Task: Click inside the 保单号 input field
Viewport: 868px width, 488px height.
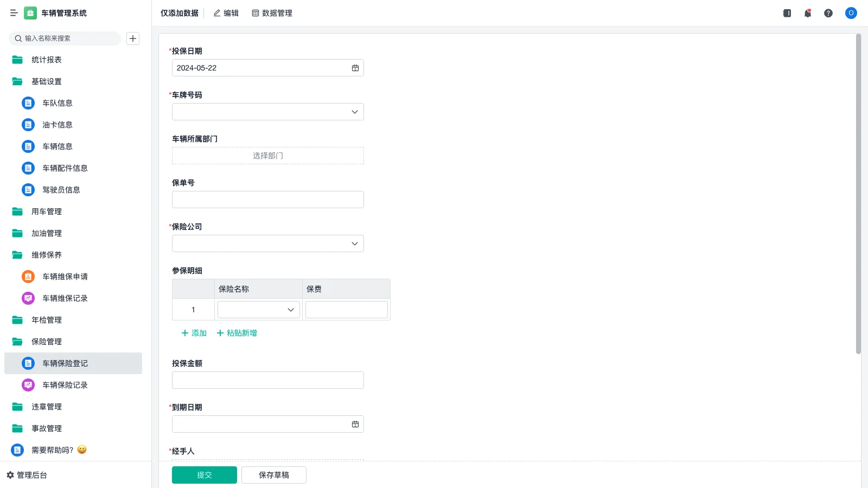Action: [267, 200]
